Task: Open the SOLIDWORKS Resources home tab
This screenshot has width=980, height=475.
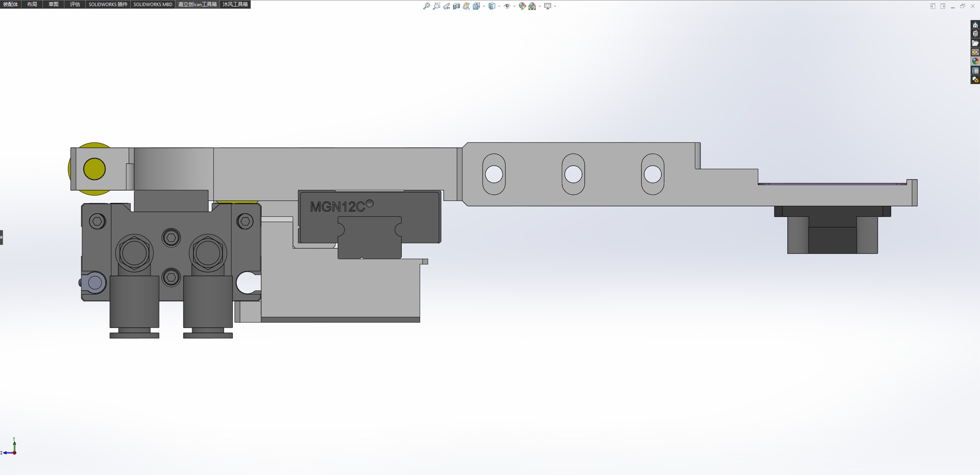Action: coord(975,25)
